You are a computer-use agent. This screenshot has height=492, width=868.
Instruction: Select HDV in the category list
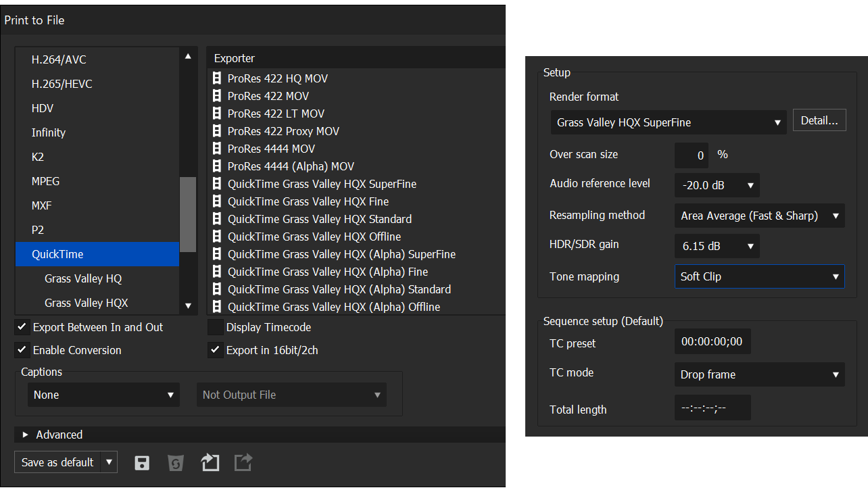pyautogui.click(x=97, y=108)
